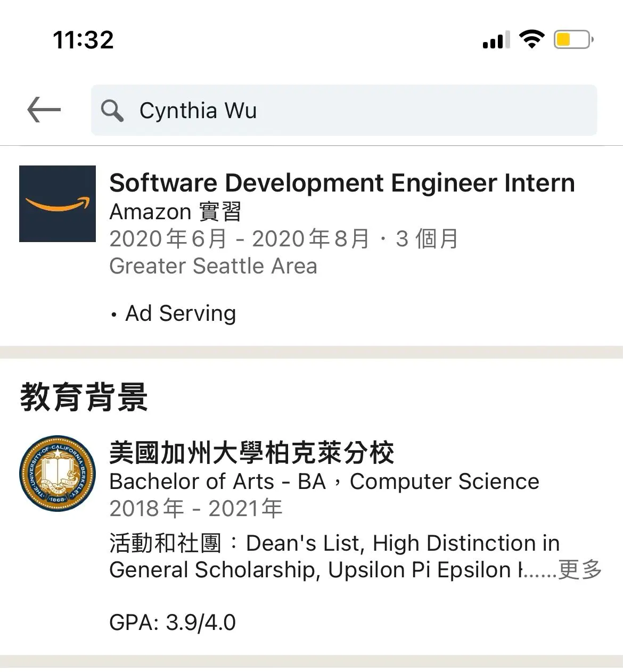Tap the magnifying glass search icon

(112, 111)
